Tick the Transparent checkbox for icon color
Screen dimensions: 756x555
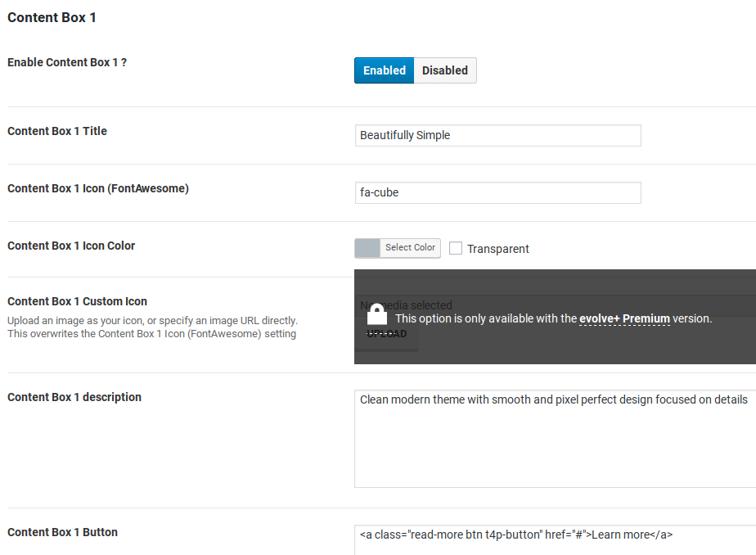click(456, 248)
